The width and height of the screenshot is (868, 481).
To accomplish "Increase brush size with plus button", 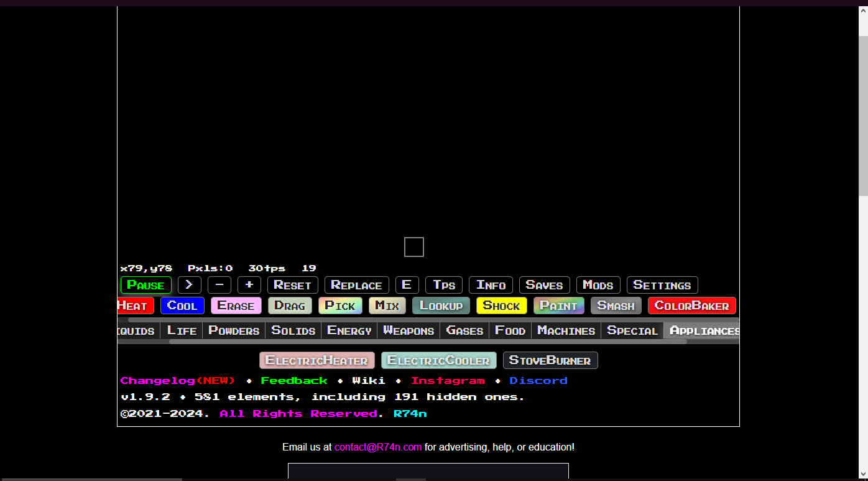I will click(x=249, y=285).
